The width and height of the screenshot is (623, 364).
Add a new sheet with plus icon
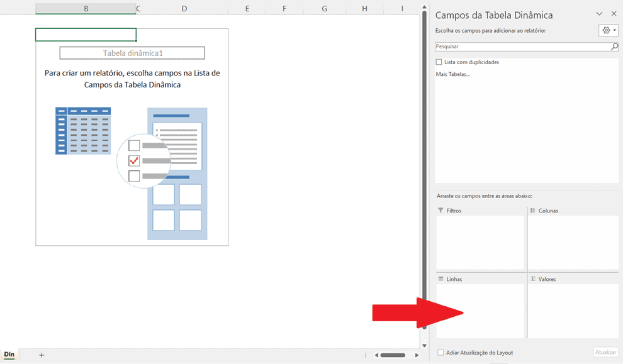tap(42, 355)
